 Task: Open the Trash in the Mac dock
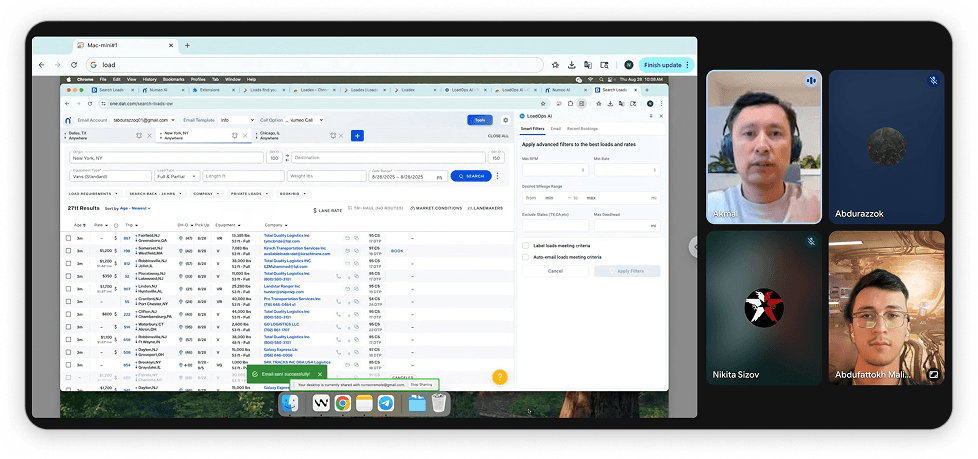tap(439, 403)
